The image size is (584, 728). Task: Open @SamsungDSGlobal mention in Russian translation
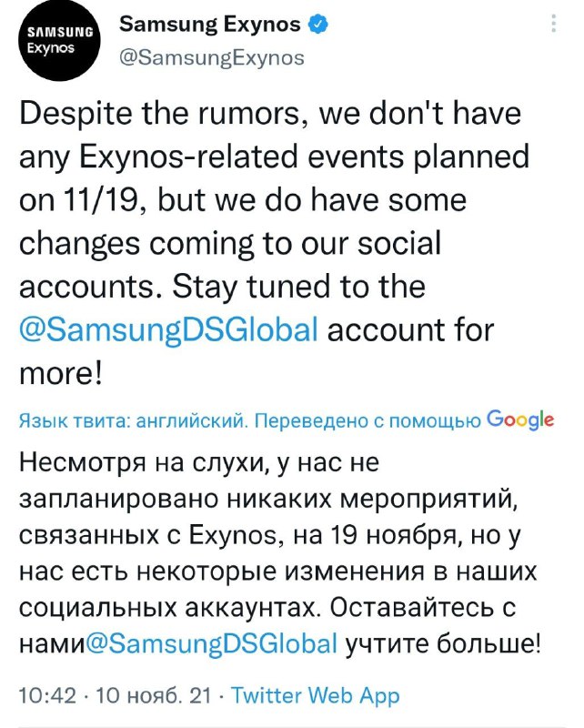(x=212, y=643)
